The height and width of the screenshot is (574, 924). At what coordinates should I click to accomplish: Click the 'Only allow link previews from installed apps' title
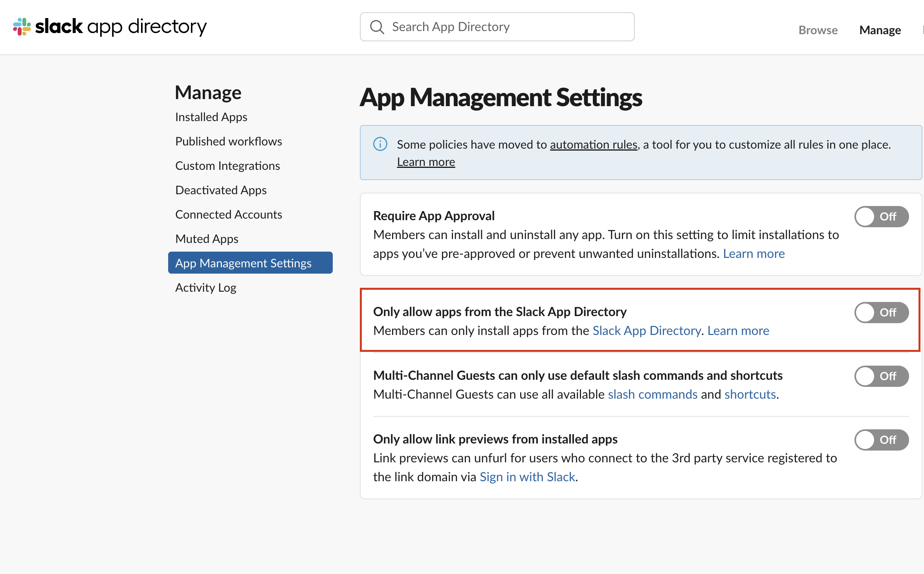click(495, 439)
